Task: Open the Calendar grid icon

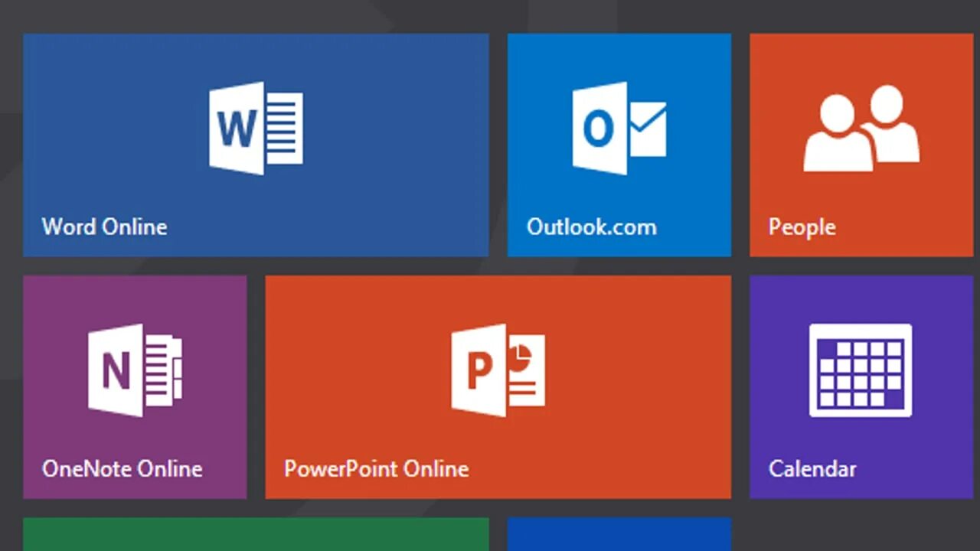Action: pos(861,370)
